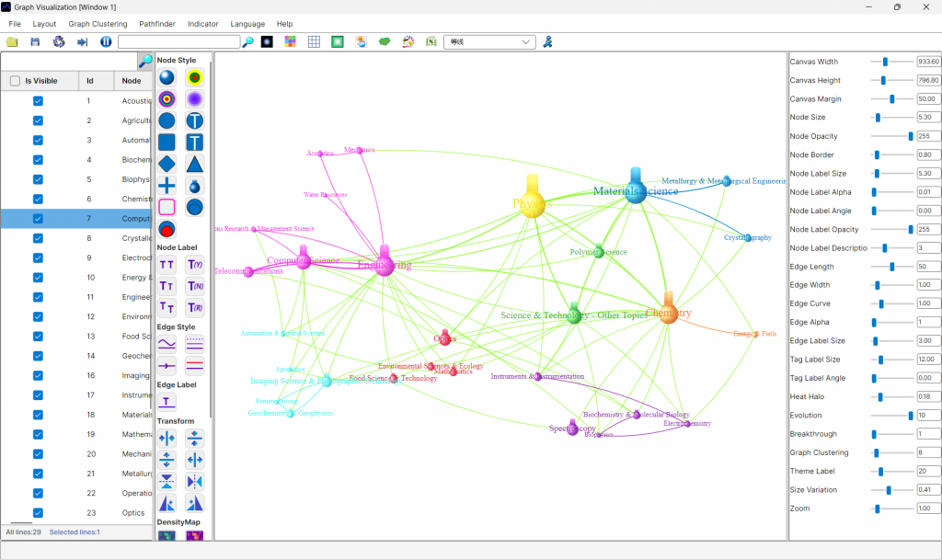Adjust the Node Size slider
The width and height of the screenshot is (942, 560).
coord(878,118)
